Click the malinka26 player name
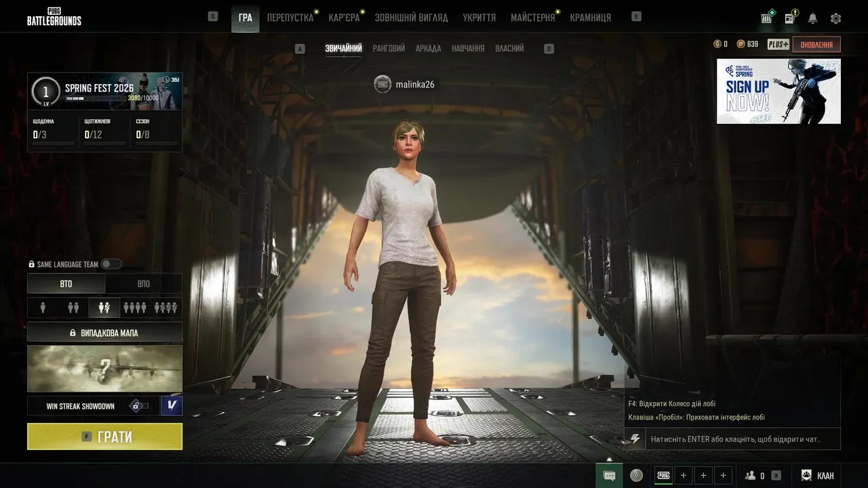 point(415,85)
